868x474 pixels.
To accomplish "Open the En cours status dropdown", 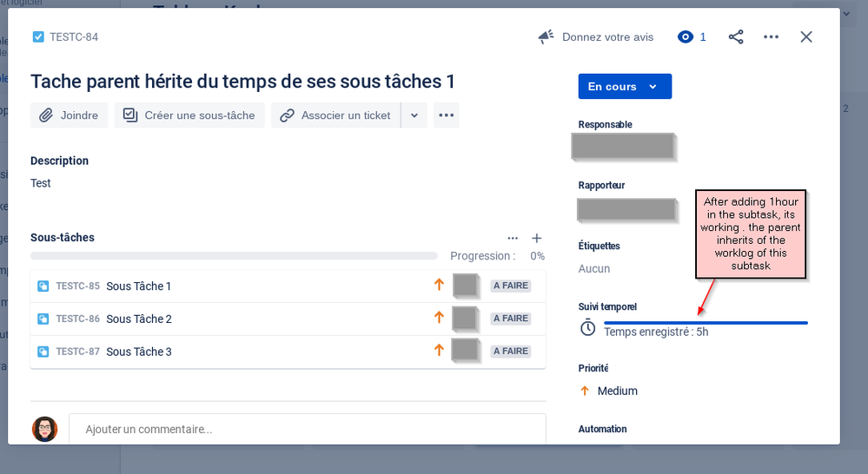I will tap(625, 86).
